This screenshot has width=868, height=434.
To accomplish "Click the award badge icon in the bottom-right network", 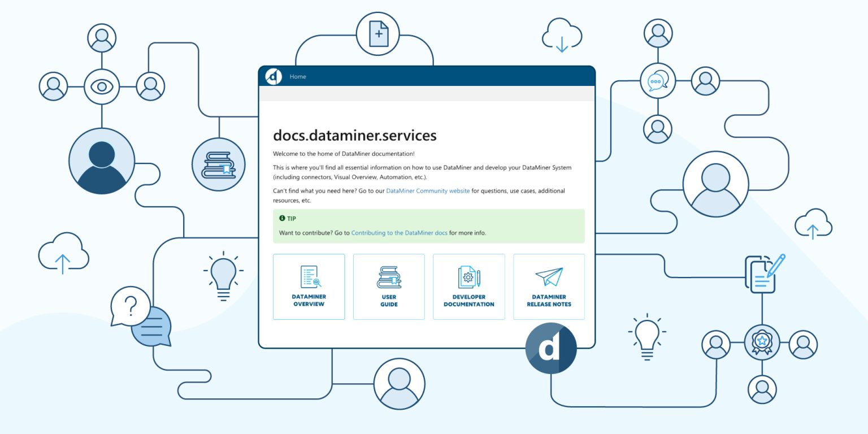I will pyautogui.click(x=763, y=341).
